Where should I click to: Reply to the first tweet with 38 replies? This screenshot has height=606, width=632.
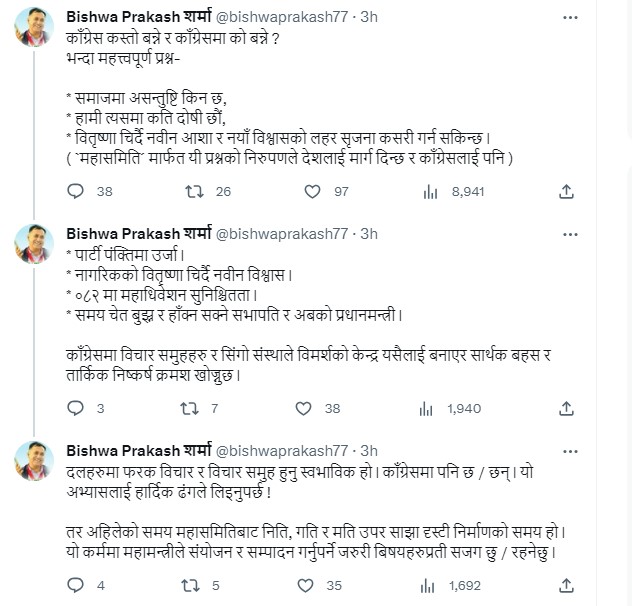pyautogui.click(x=75, y=191)
